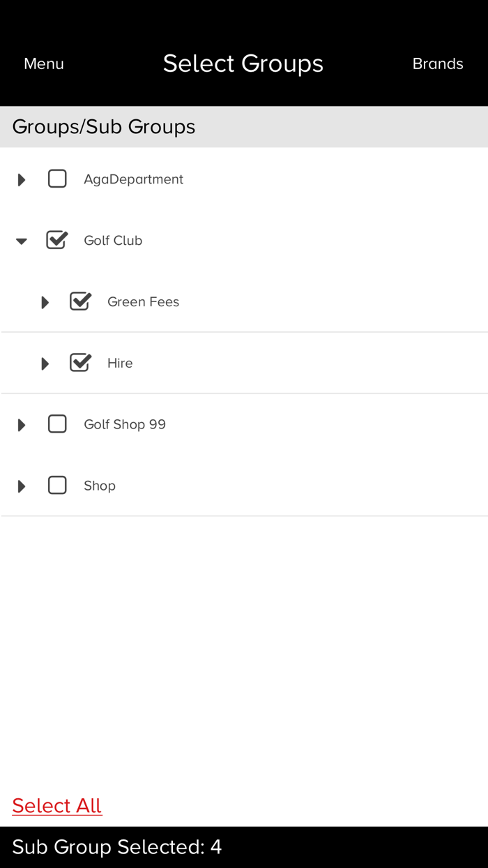Uncheck the Golf Club checkbox
Viewport: 488px width, 868px height.
57,241
